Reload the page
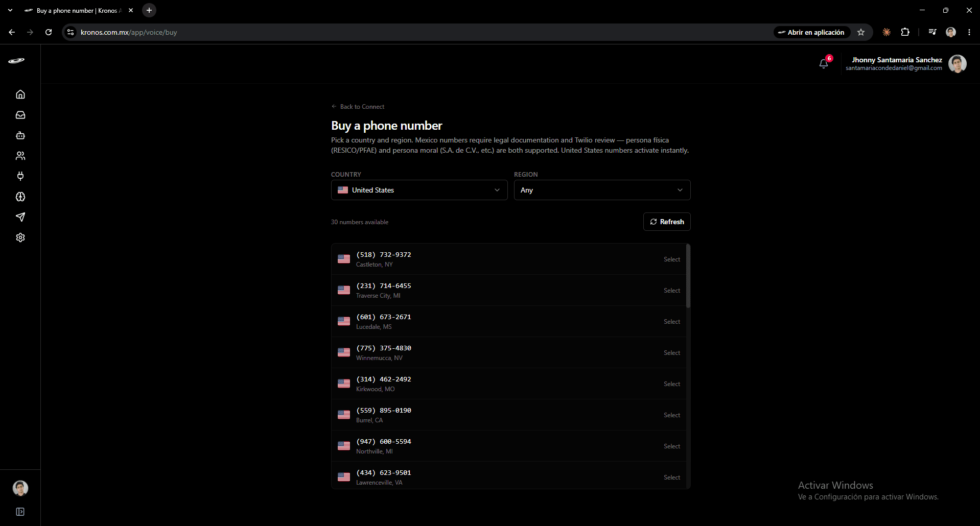The width and height of the screenshot is (980, 526). 49,32
